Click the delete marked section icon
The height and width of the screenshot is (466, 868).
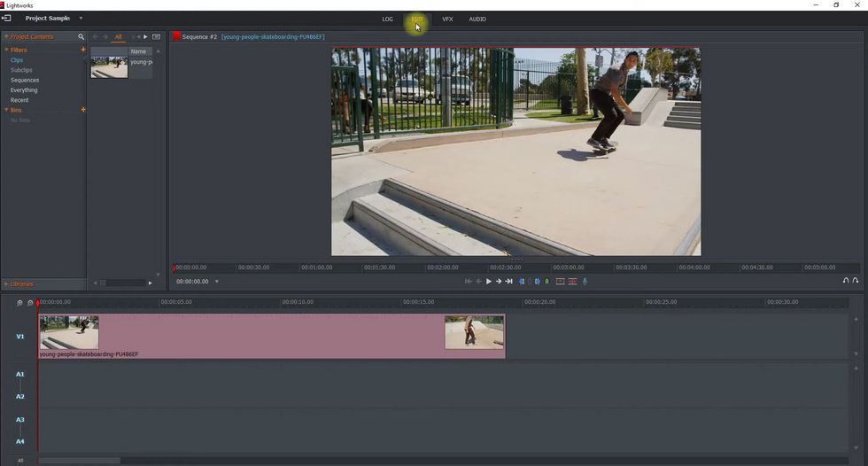pyautogui.click(x=572, y=281)
